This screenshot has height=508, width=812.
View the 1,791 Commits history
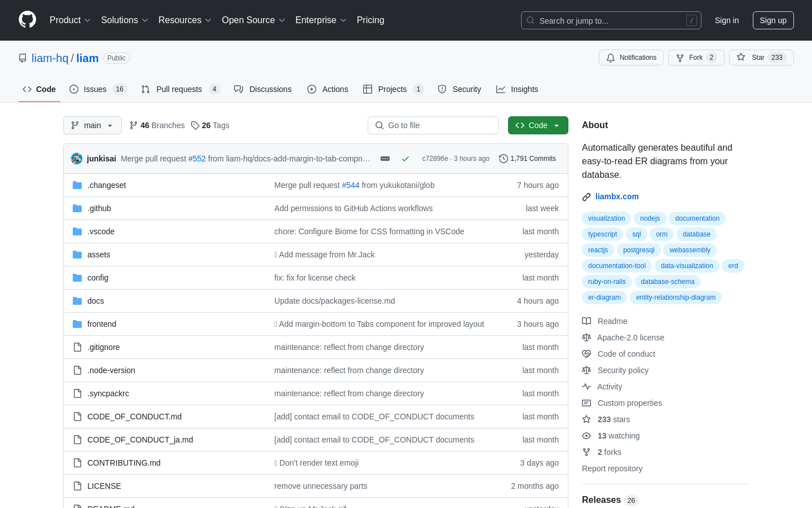(527, 159)
